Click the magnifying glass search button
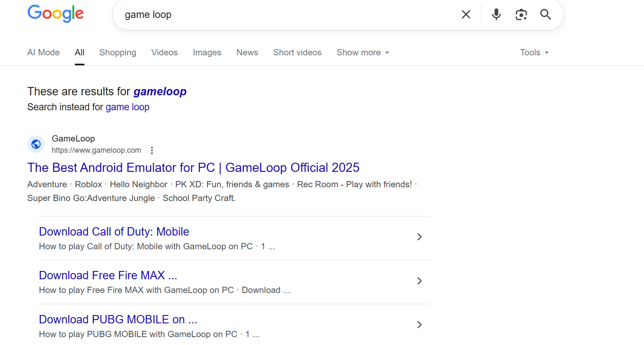644x345 pixels. point(545,15)
